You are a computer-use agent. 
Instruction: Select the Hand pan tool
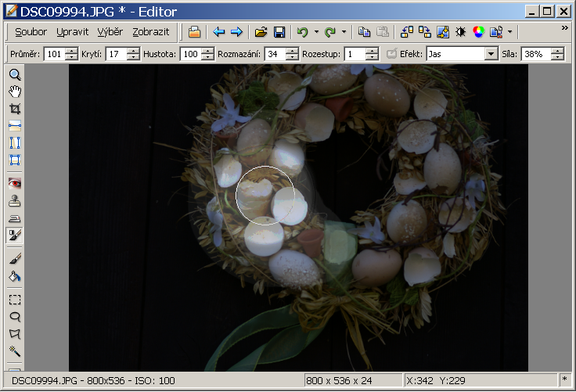click(x=15, y=92)
